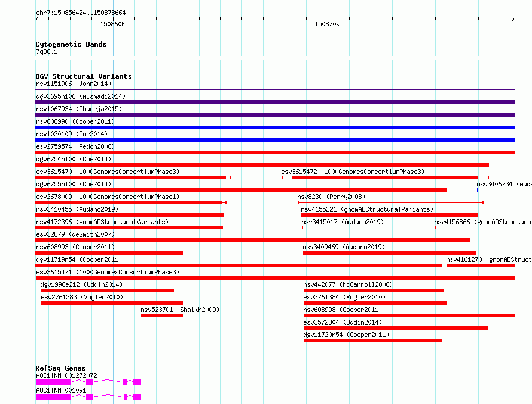Open the nsv4155221 (gnomADStructuralVariants) label
532x404 pixels.
367,209
